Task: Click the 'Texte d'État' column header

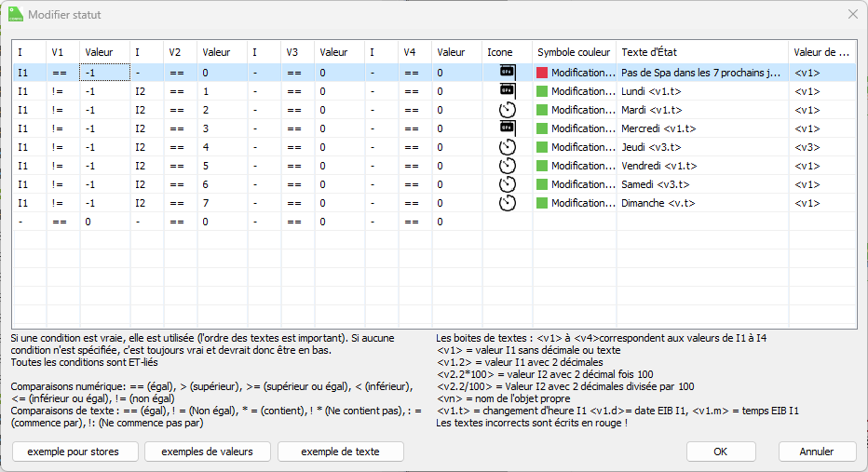Action: click(x=702, y=52)
